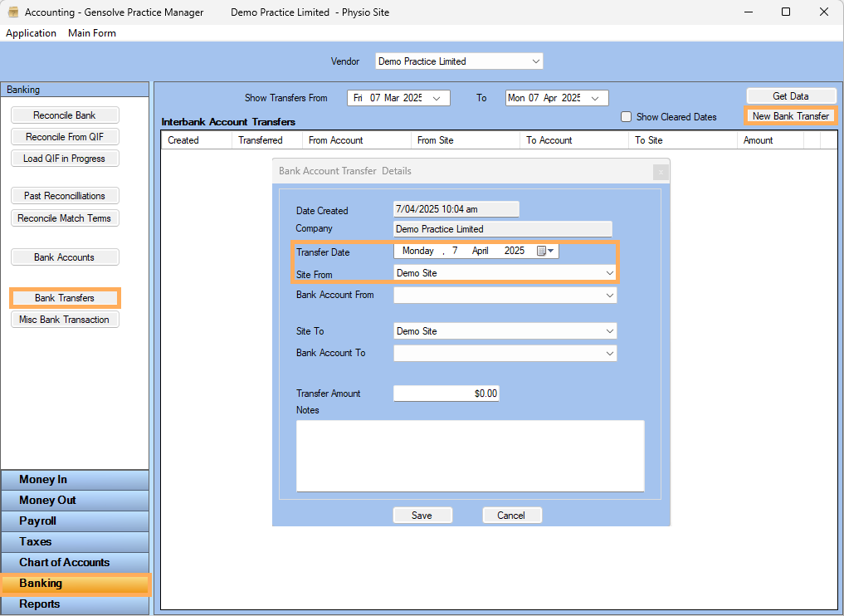Click Load QIF in Progress button
The height and width of the screenshot is (616, 844).
(65, 159)
